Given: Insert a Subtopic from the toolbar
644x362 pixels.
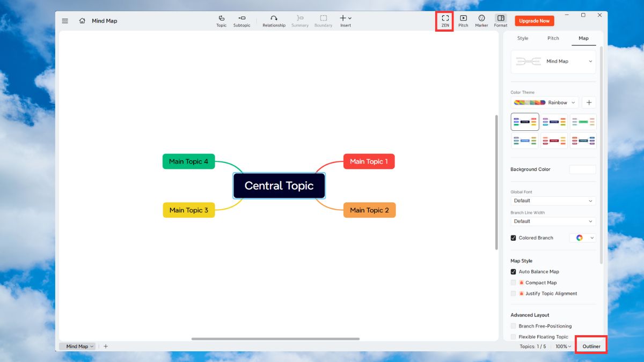Looking at the screenshot, I should pos(241,21).
